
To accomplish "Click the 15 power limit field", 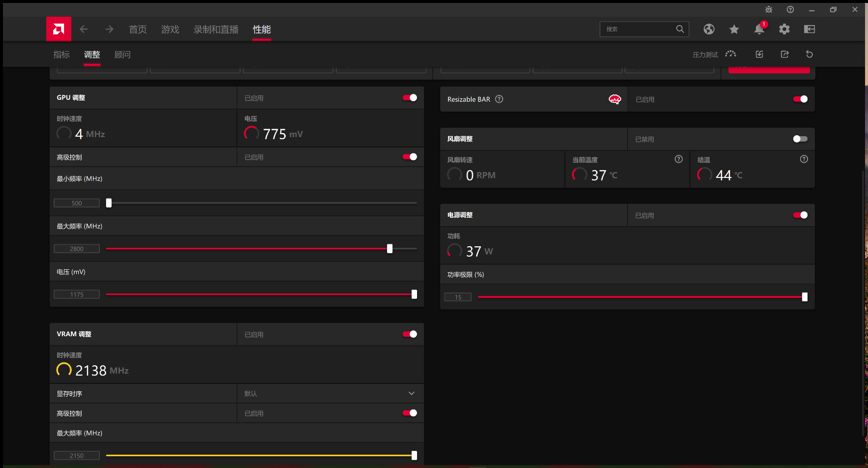I will pos(458,297).
